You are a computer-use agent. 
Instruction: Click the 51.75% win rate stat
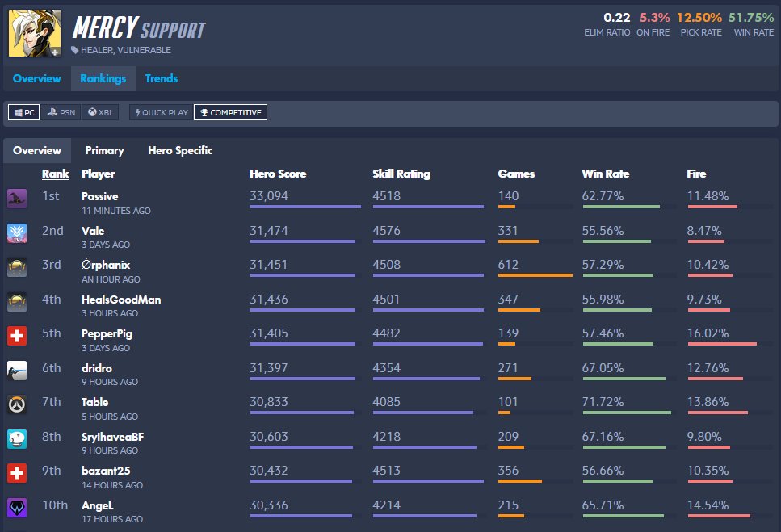click(751, 18)
